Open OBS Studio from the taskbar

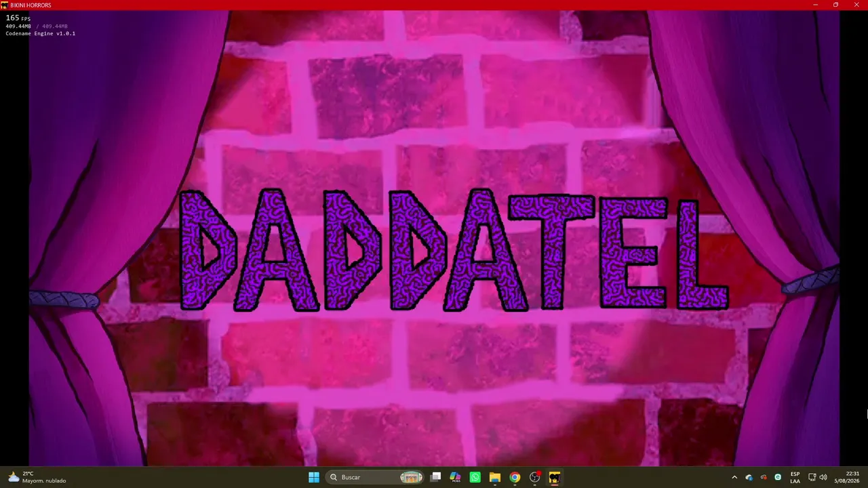click(535, 477)
